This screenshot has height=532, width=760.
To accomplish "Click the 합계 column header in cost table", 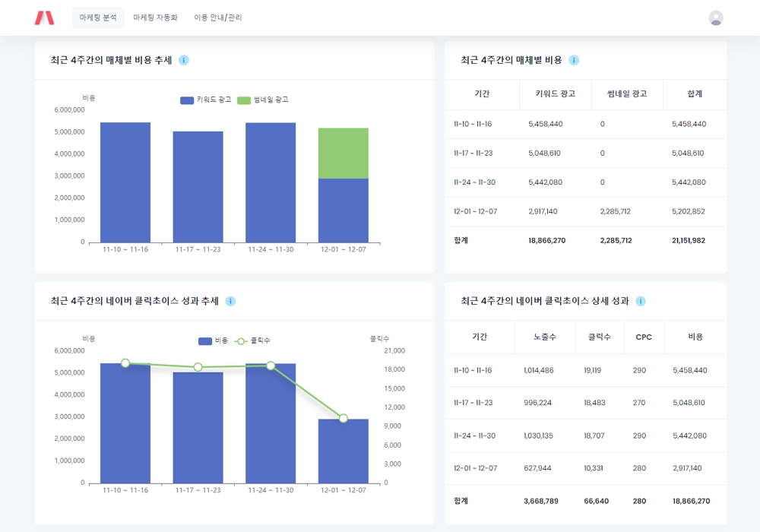I will click(x=694, y=94).
